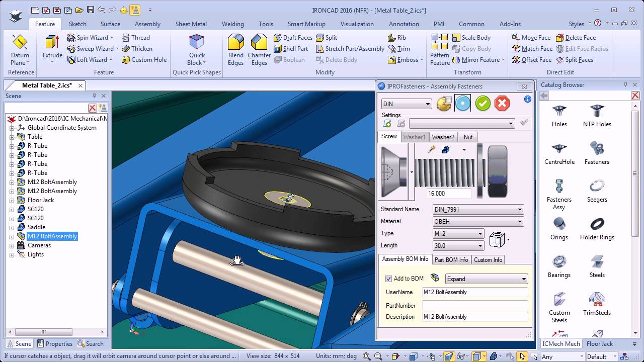Select the Split Faces tool
Viewport: 644px width, 362px height.
[575, 60]
